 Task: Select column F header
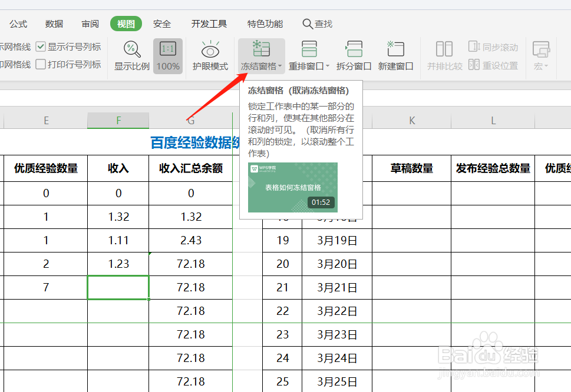[x=118, y=119]
